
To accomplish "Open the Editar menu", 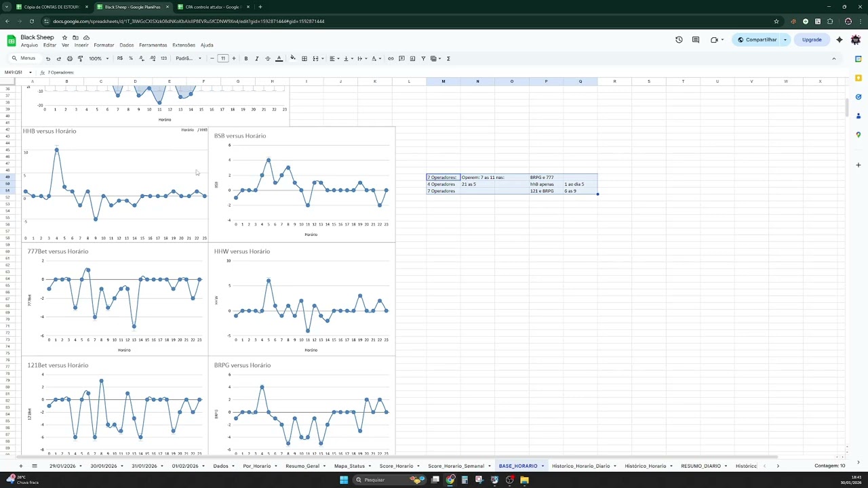I will (50, 45).
